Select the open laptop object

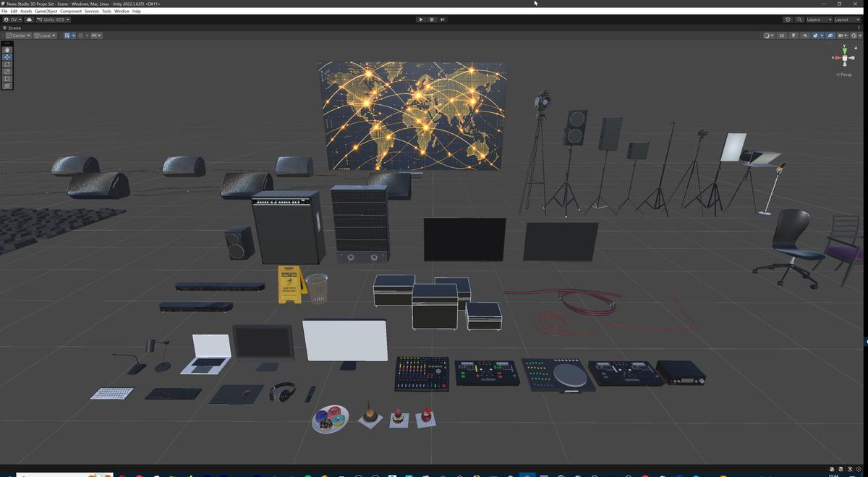[208, 354]
